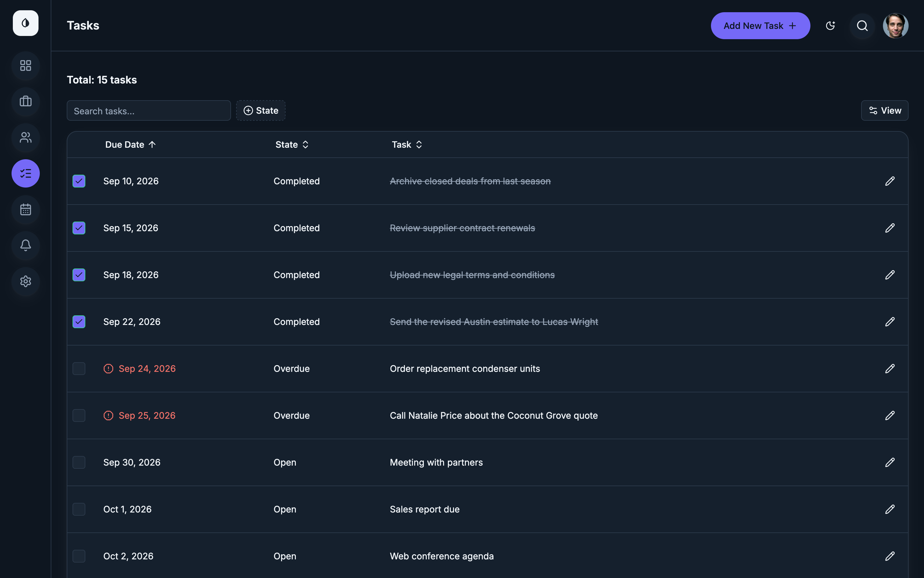The width and height of the screenshot is (924, 578).
Task: Check the Web conference agenda checkbox
Action: [x=79, y=556]
